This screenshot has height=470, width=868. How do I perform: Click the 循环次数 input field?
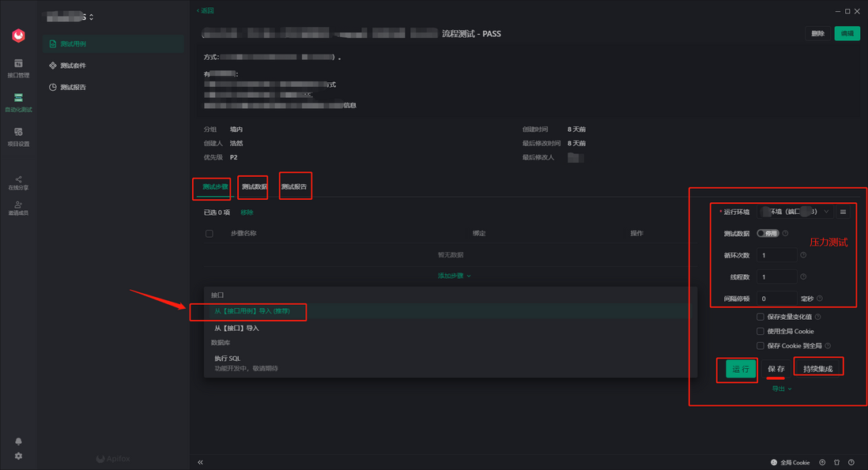776,255
